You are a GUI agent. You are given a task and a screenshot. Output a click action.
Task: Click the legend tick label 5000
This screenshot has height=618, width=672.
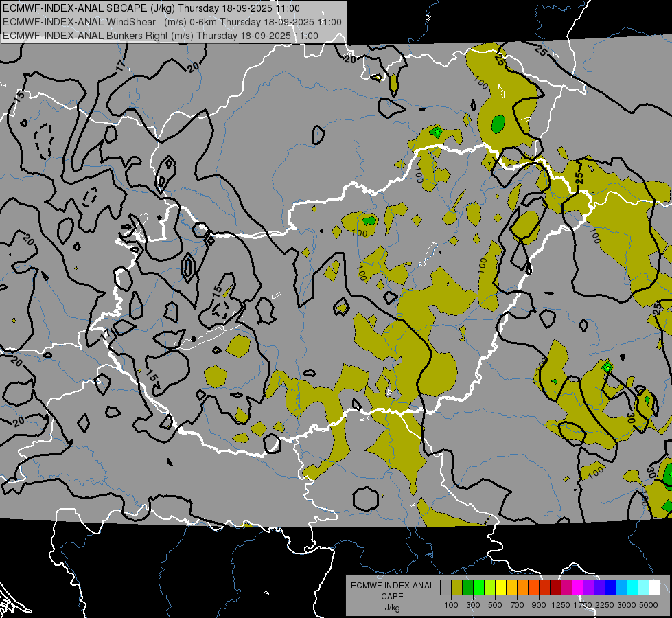(x=649, y=605)
